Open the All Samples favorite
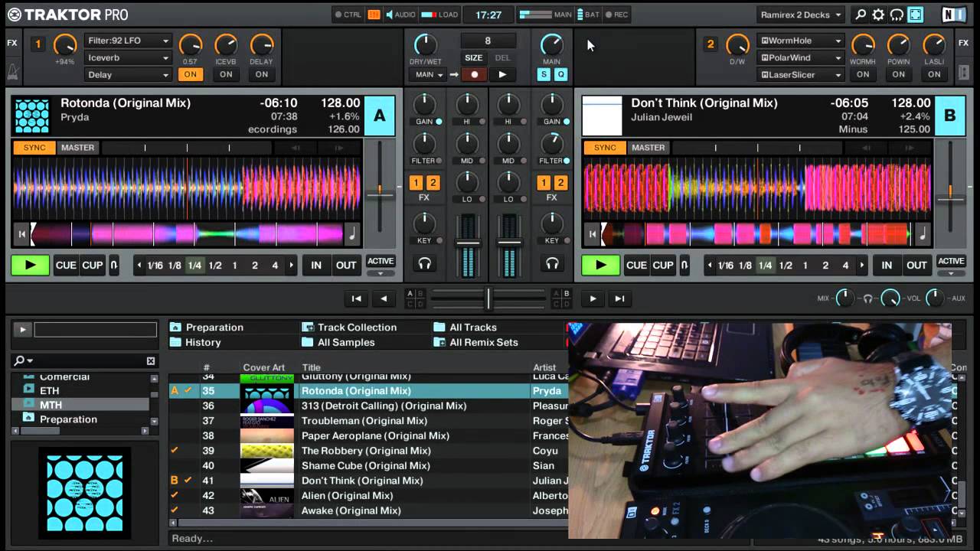The width and height of the screenshot is (980, 551). click(338, 342)
